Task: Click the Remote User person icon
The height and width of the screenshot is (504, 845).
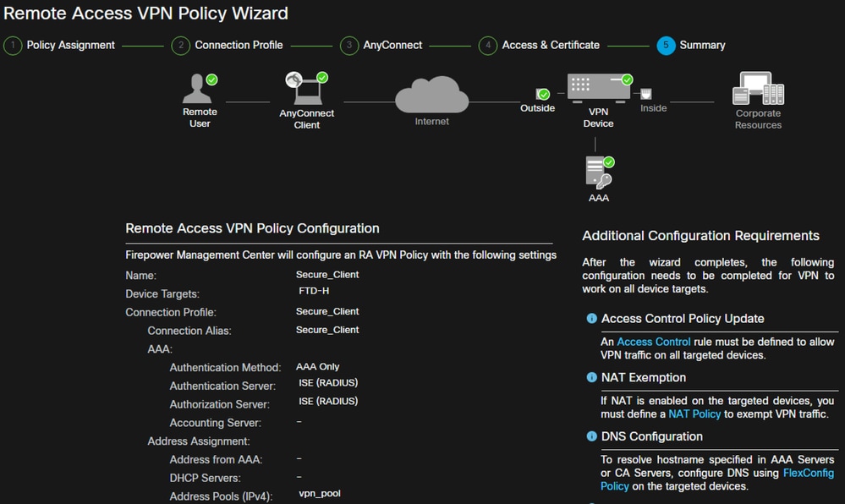Action: tap(197, 89)
